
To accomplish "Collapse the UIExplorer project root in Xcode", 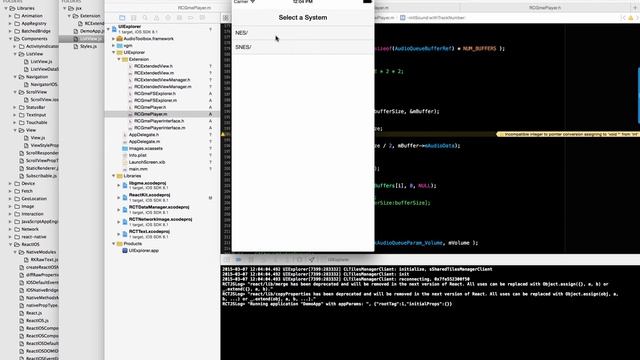I will 109,29.
